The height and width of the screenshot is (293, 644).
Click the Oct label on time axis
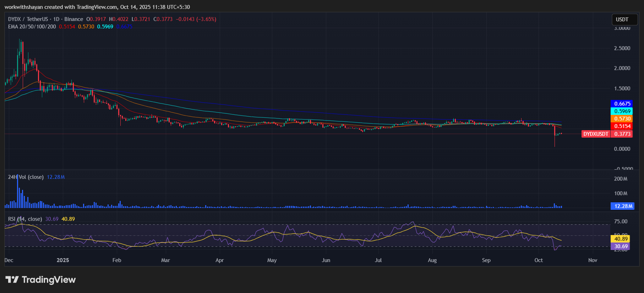538,260
